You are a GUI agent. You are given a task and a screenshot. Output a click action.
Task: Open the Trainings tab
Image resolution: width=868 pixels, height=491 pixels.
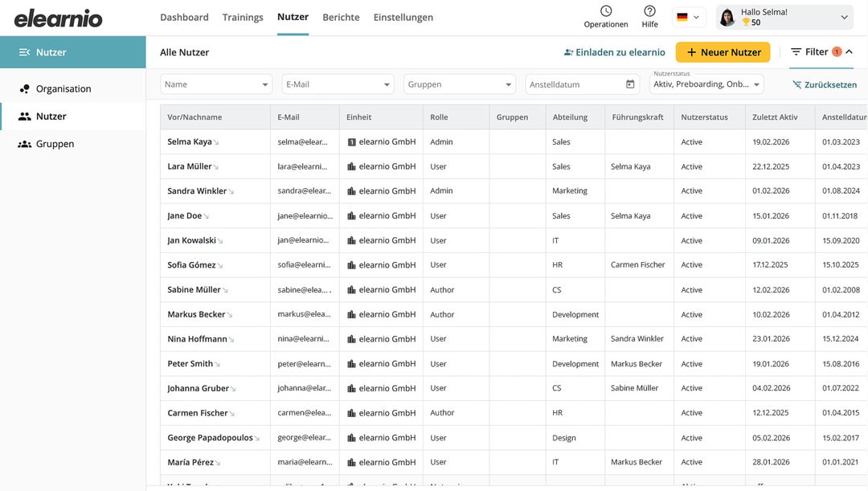coord(243,17)
